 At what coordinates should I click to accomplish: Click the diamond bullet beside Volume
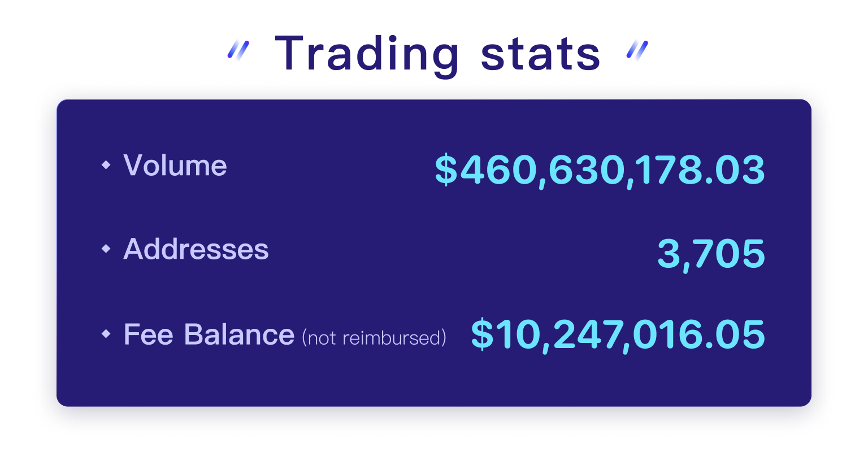click(x=106, y=165)
